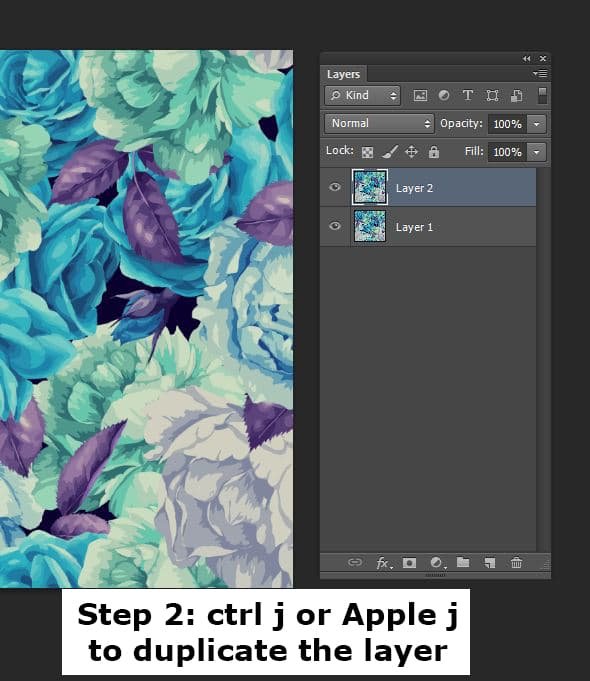The height and width of the screenshot is (681, 590).
Task: Filter layers by type layers icon
Action: click(x=467, y=96)
